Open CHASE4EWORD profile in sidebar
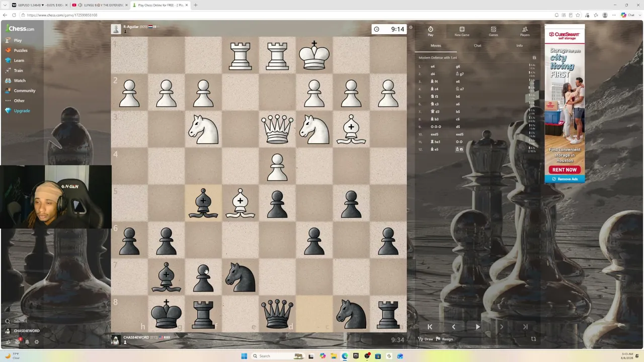The image size is (644, 362). tap(23, 331)
